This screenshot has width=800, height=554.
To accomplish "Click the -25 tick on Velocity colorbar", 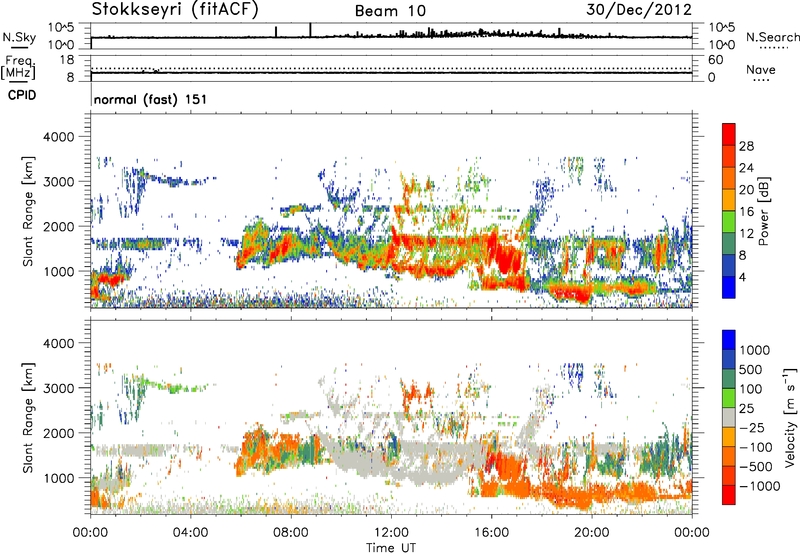I will [752, 427].
